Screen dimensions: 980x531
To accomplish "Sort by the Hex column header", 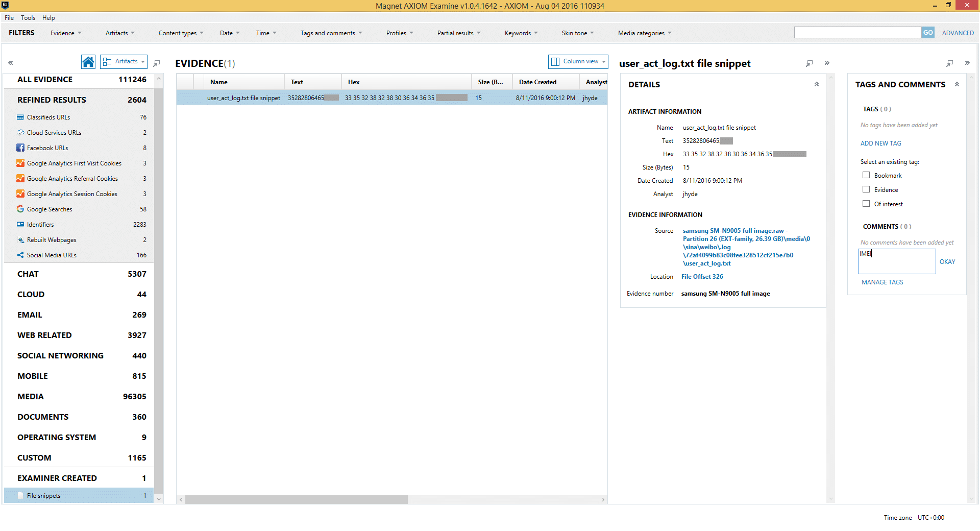I will pos(406,82).
